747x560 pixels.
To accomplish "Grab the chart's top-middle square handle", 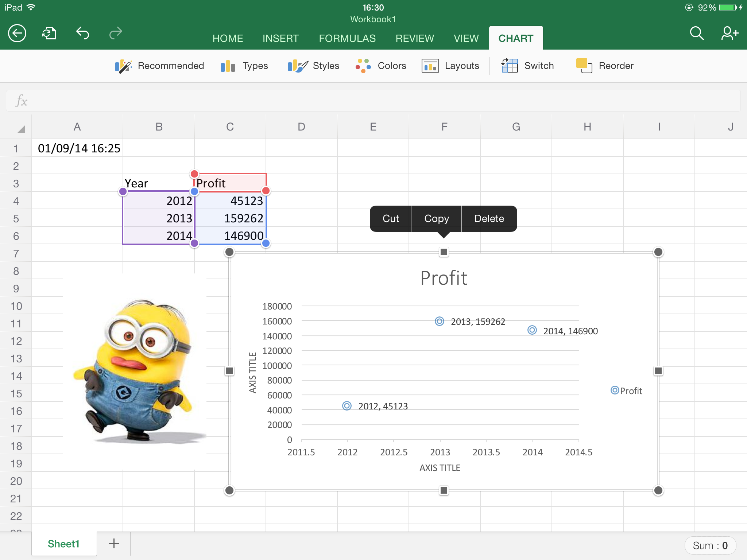I will (444, 252).
